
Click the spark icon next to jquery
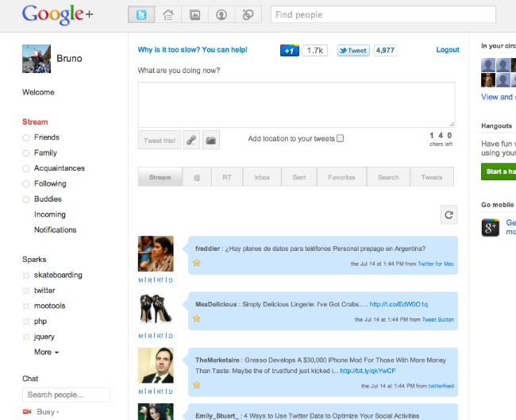pos(26,337)
